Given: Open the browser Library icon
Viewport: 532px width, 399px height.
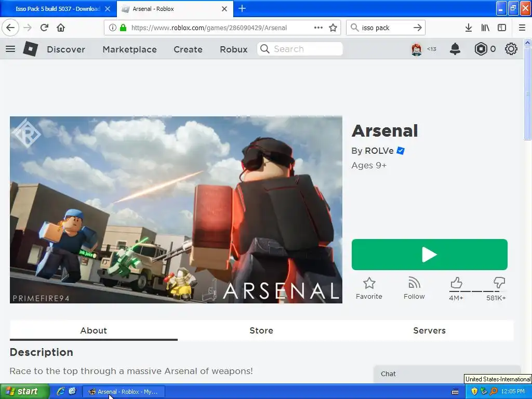Looking at the screenshot, I should coord(485,28).
